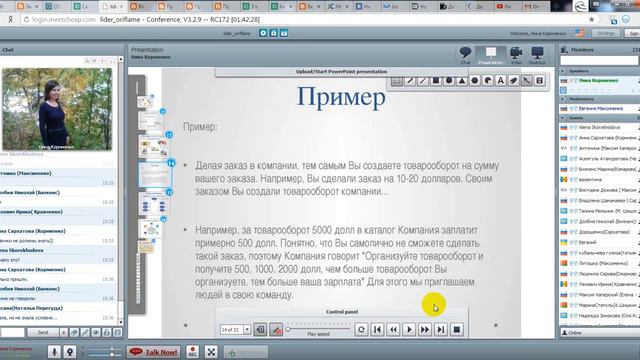Toggle fullscreen with the arrows icon
640x360 pixels.
(211, 352)
